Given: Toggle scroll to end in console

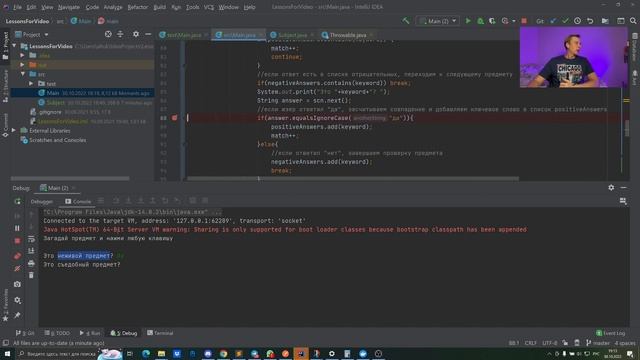Looking at the screenshot, I should [31, 251].
